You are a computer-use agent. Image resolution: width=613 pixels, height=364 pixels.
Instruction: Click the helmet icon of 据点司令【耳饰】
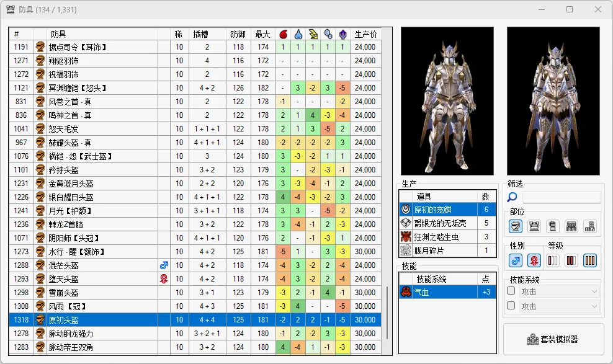click(x=40, y=47)
